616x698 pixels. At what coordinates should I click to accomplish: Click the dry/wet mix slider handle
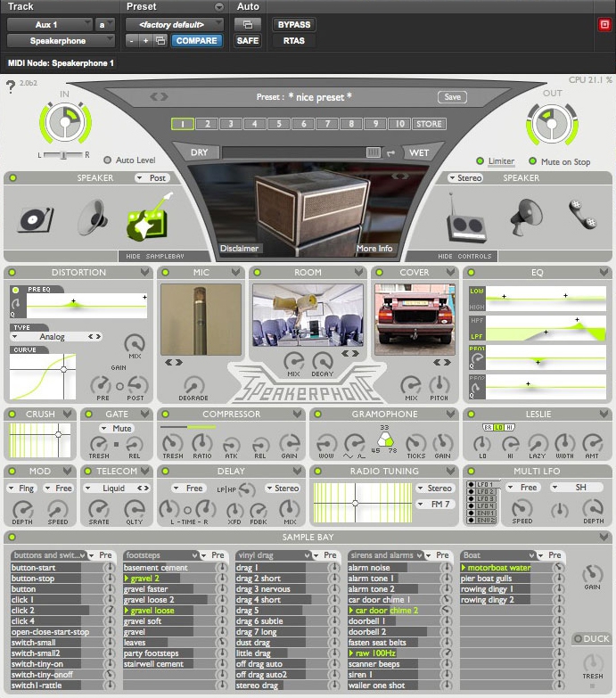(x=374, y=152)
